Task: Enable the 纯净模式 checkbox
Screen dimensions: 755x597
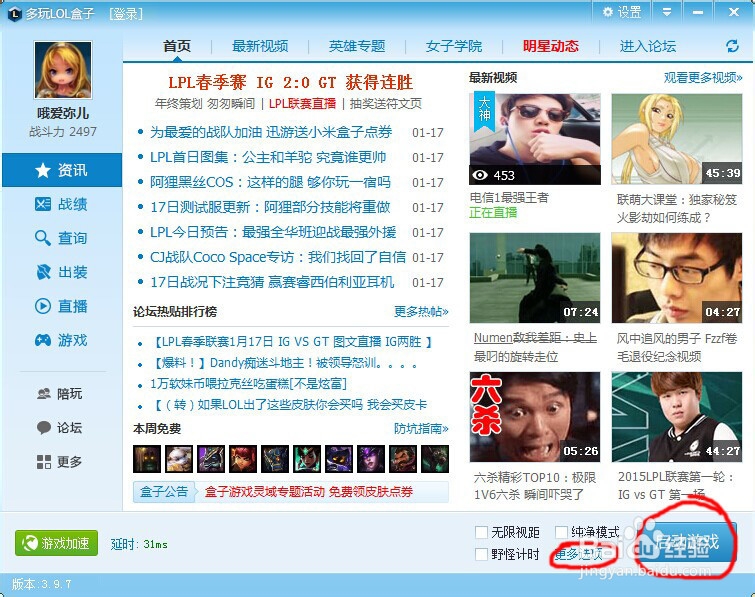Action: pos(561,532)
